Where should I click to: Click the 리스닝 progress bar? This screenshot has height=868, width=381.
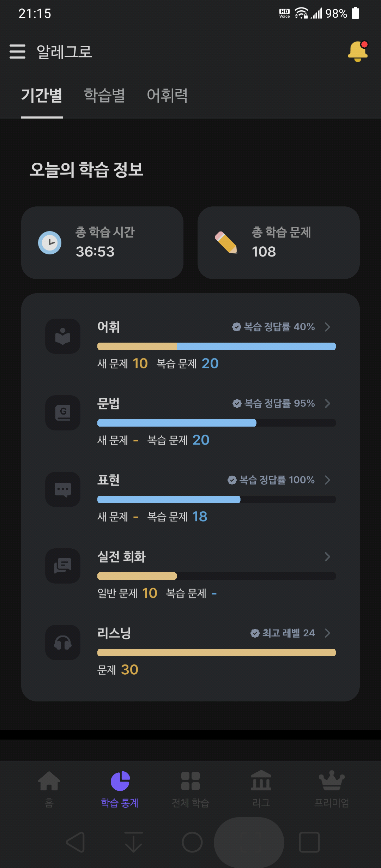(x=217, y=652)
